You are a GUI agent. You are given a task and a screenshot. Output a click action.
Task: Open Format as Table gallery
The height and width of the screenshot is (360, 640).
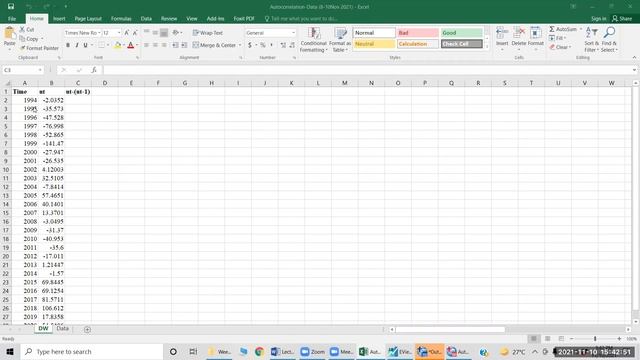tap(340, 40)
